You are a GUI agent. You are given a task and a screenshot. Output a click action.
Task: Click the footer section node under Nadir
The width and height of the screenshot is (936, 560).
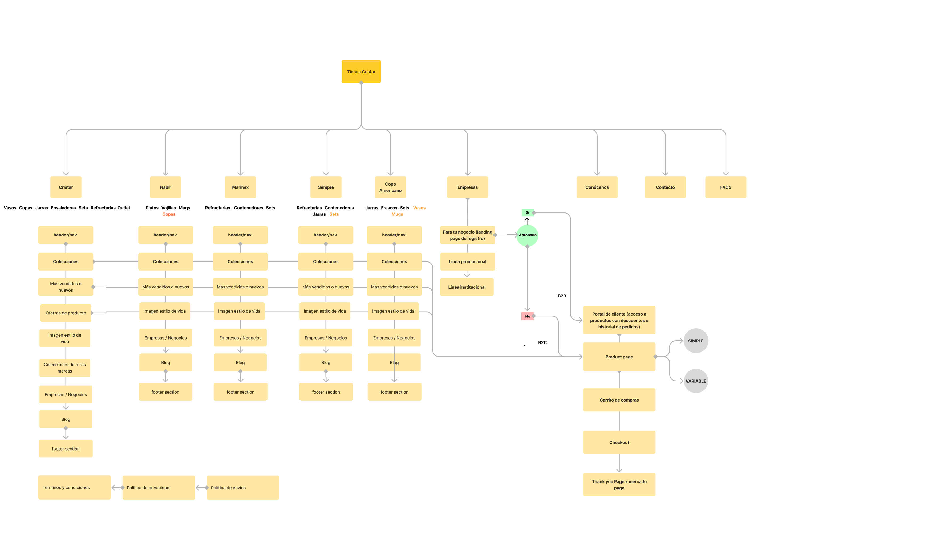[165, 392]
